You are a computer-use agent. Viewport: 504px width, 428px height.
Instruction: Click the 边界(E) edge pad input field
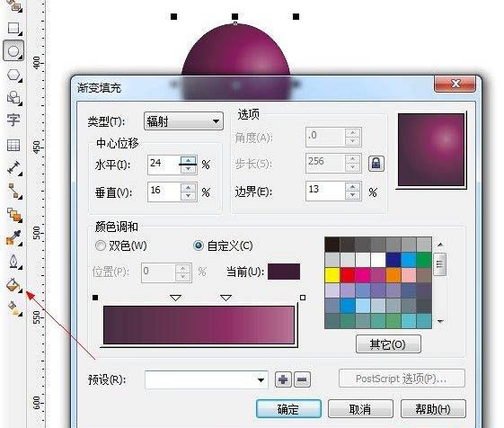point(325,192)
